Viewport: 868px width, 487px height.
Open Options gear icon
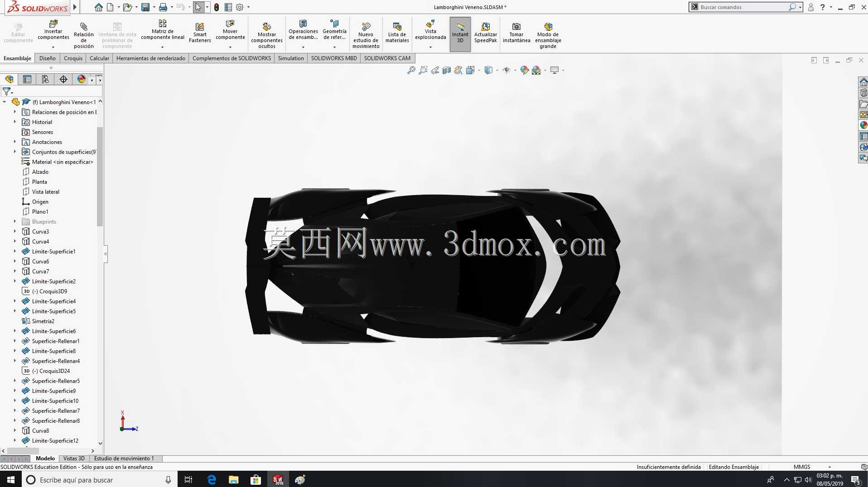pyautogui.click(x=240, y=7)
